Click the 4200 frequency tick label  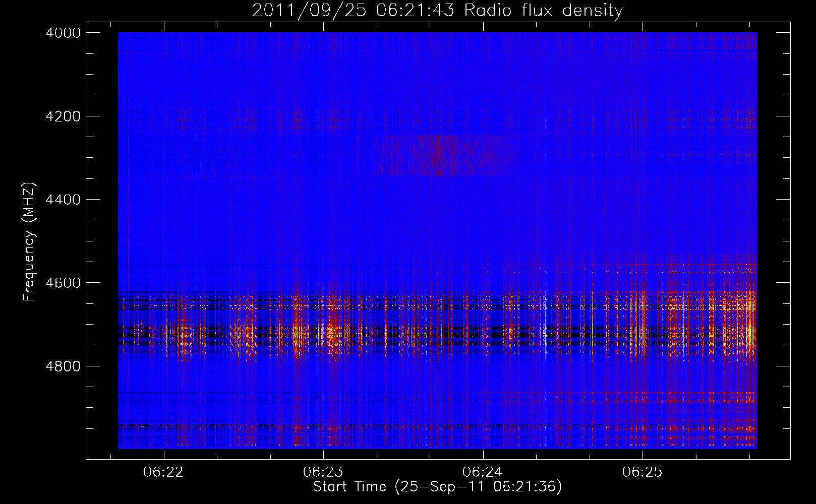(x=63, y=116)
